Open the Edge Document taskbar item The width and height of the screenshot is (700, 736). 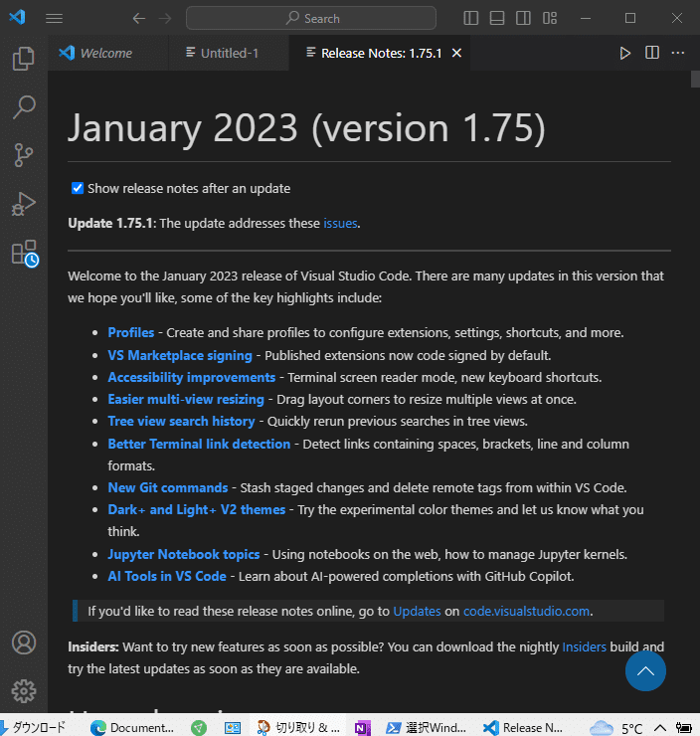click(132, 728)
